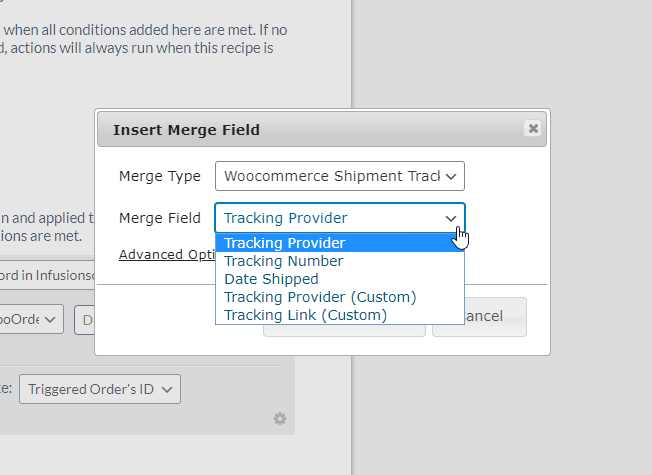Expand the Triggered Order's ID dropdown

[x=100, y=389]
